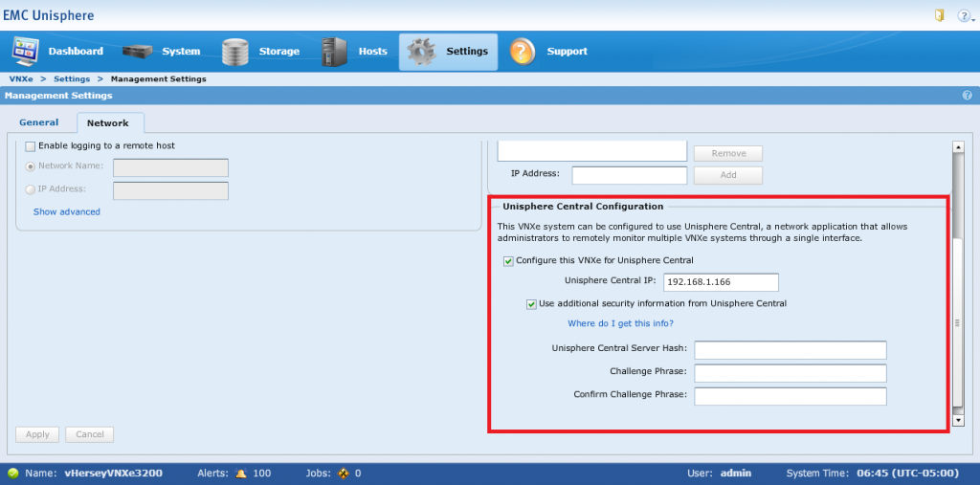The image size is (980, 485).
Task: Click the Settings breadcrumb link
Action: point(72,78)
